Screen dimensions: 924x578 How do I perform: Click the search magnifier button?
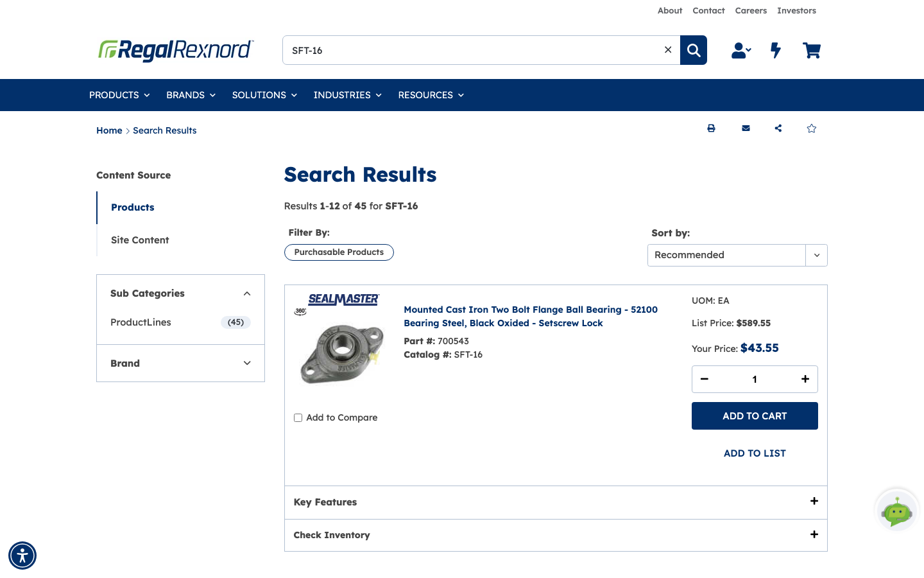[x=694, y=50]
